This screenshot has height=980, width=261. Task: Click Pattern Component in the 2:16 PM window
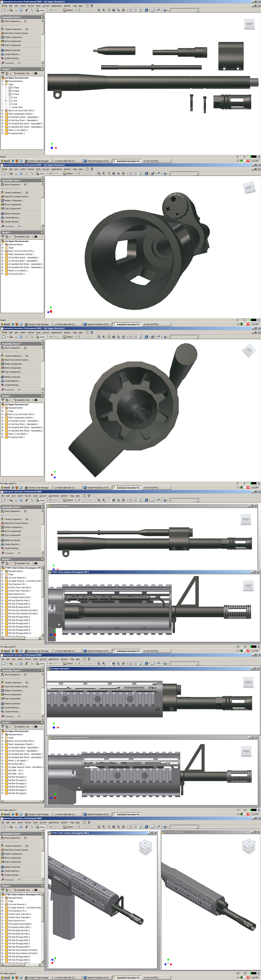pyautogui.click(x=12, y=854)
